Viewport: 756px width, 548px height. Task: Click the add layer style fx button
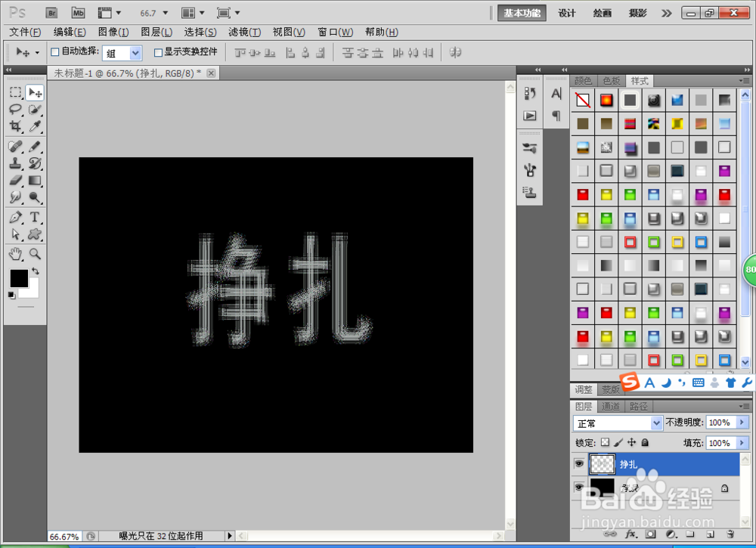[631, 534]
